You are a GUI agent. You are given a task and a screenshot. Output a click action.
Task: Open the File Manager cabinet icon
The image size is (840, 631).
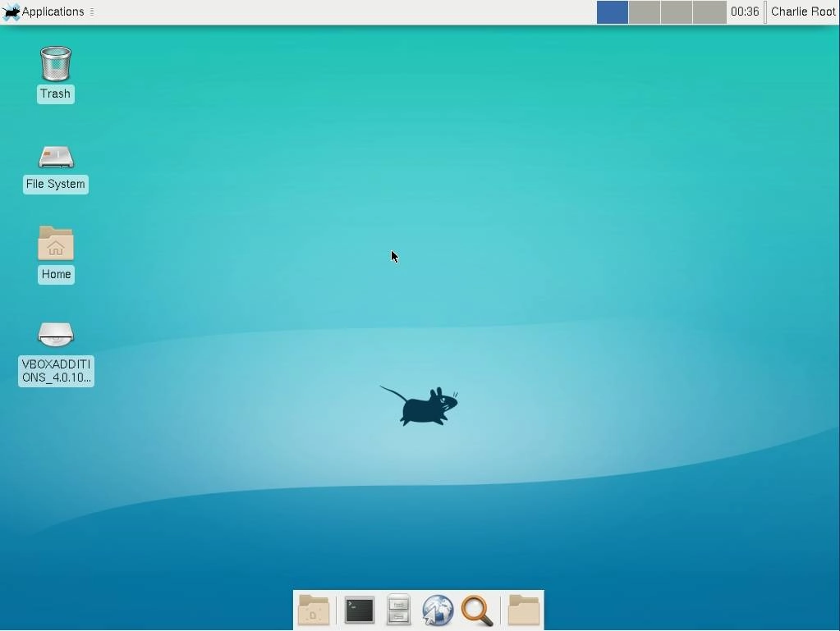(x=398, y=610)
